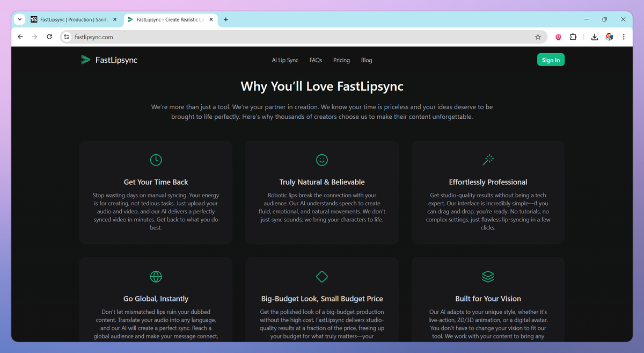Click the paragraph starting 'Don't let mismatched lips'

[156, 324]
